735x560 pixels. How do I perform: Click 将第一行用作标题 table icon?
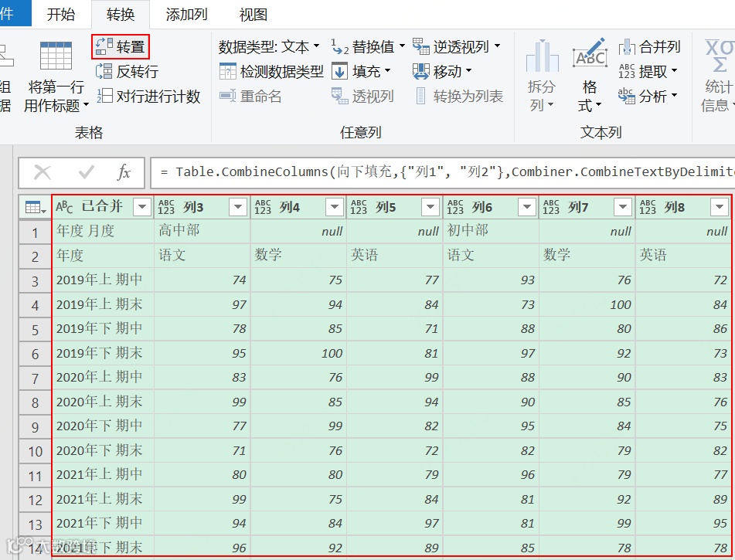pyautogui.click(x=56, y=56)
